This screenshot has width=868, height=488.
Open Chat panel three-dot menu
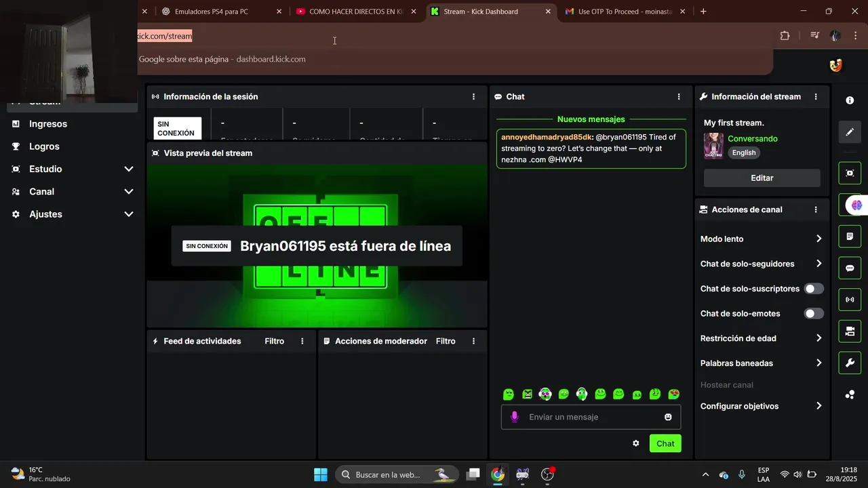(x=679, y=97)
